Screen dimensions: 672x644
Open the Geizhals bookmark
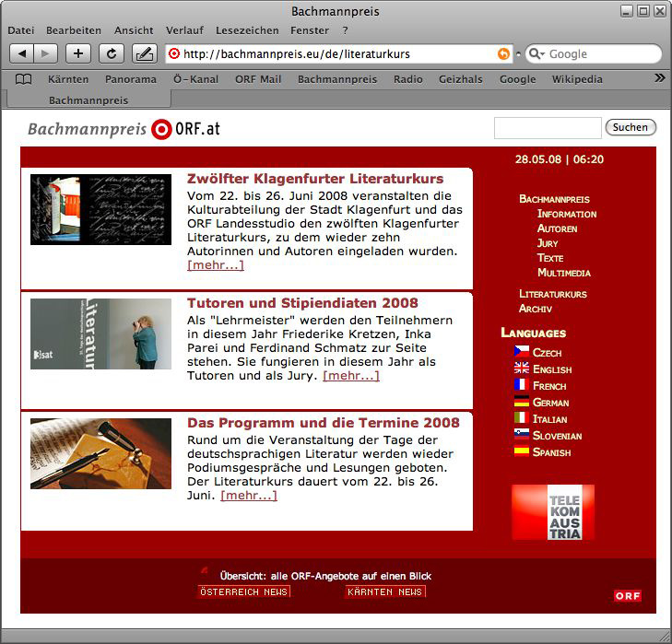(x=461, y=79)
